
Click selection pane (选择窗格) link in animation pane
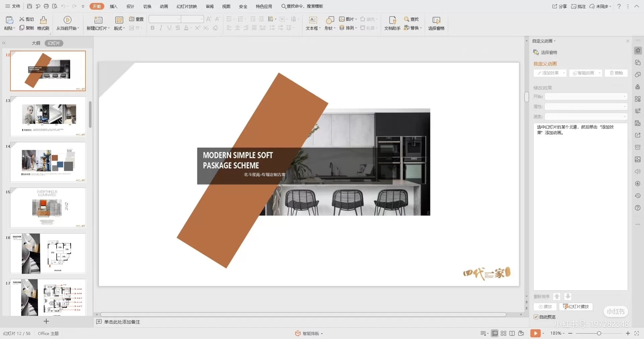tap(545, 52)
